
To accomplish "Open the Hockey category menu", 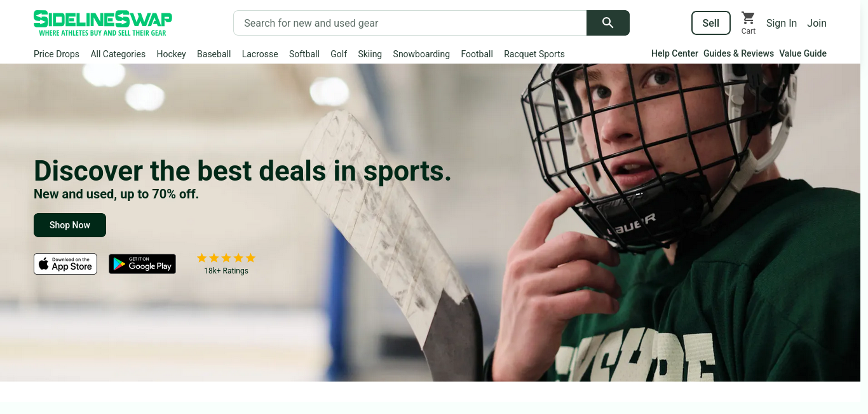I will point(171,54).
